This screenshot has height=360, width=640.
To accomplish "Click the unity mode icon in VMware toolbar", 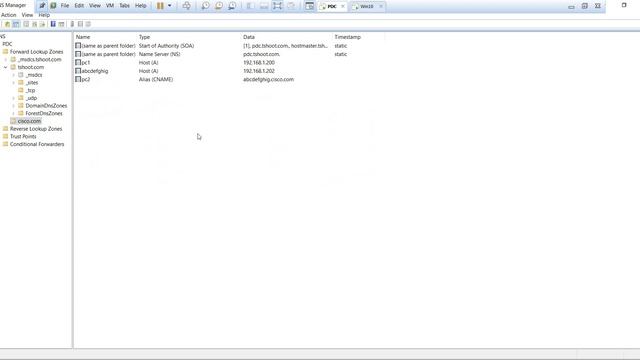I will tap(291, 6).
